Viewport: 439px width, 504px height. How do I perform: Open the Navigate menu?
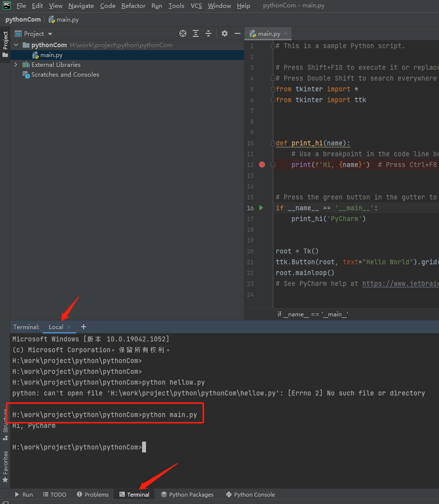pos(81,6)
